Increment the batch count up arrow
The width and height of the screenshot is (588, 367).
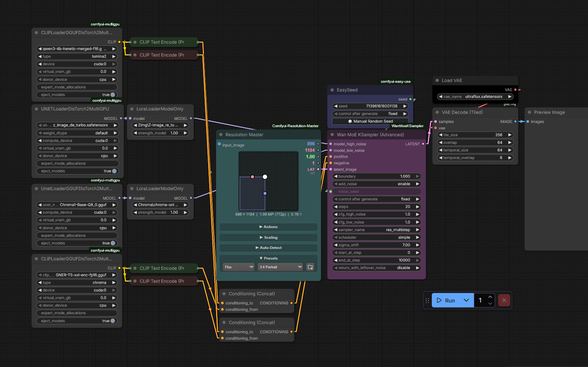coord(490,297)
